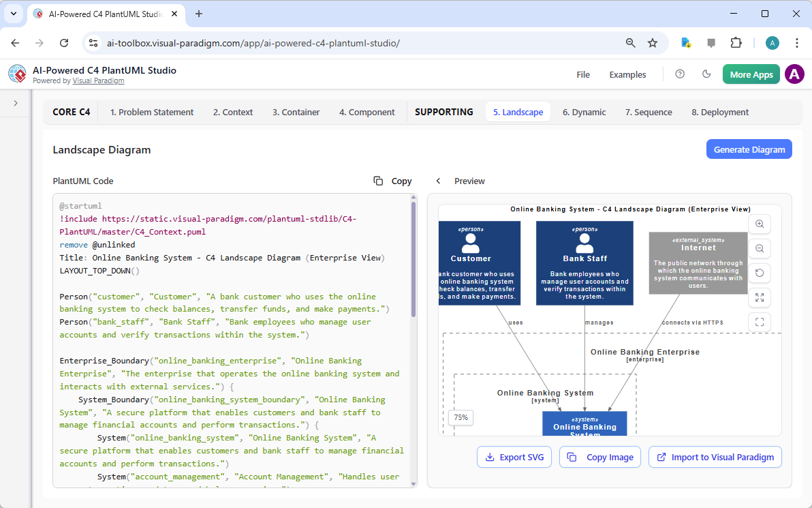Zoom out of the diagram preview
Screen dimensions: 812x508
pos(760,248)
